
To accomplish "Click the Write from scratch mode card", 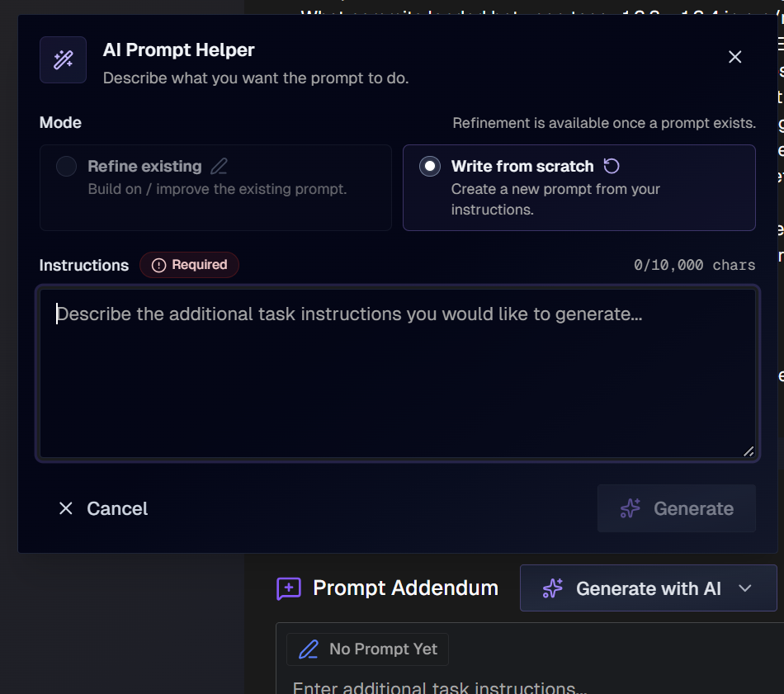I will pos(578,187).
